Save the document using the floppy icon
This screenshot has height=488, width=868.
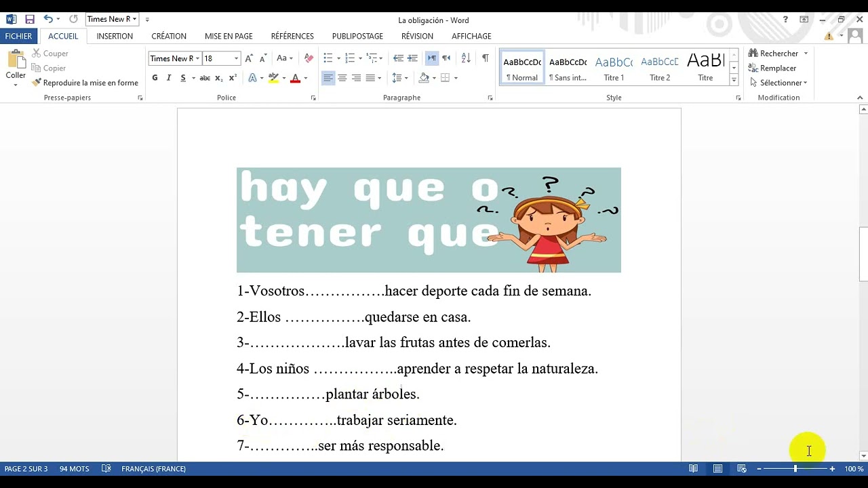[x=29, y=19]
